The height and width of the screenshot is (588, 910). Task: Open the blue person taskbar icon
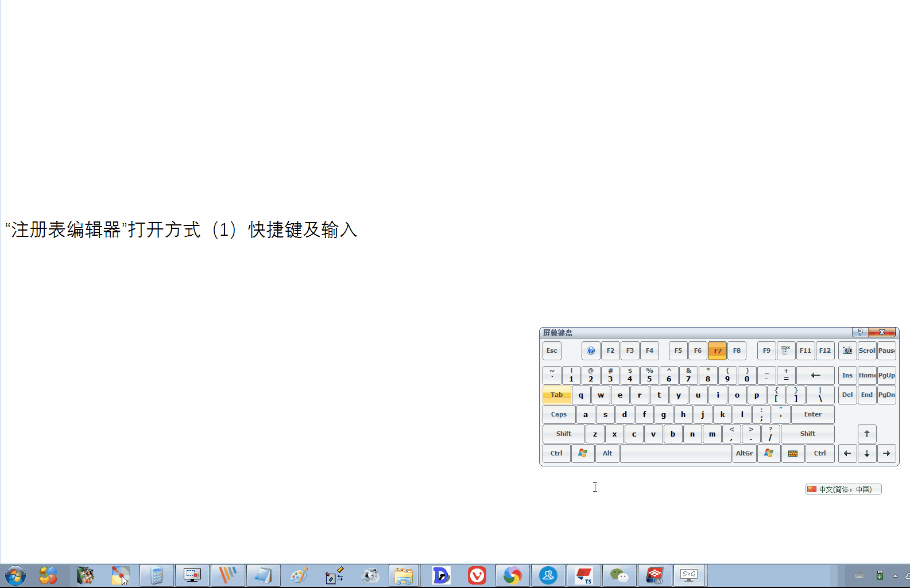click(548, 575)
